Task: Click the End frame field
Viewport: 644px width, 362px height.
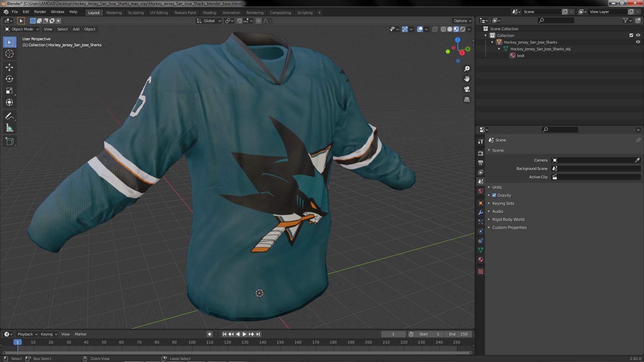Action: pos(458,334)
